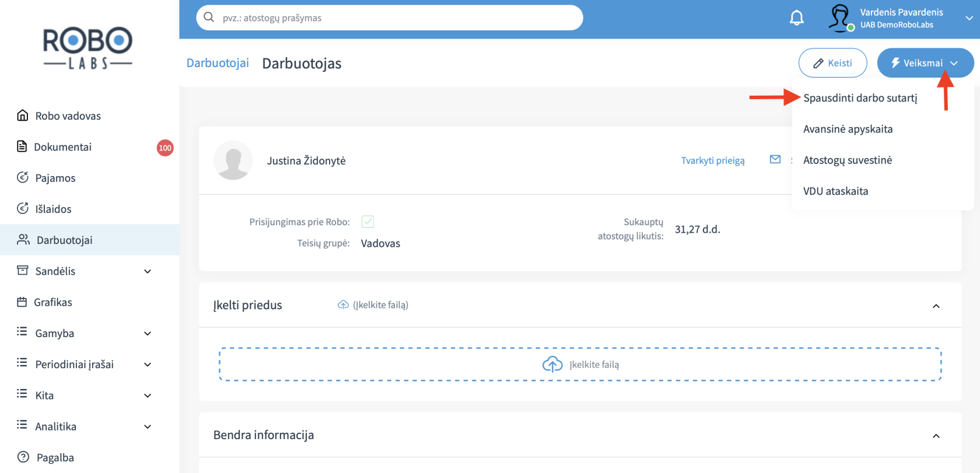The width and height of the screenshot is (980, 473).
Task: Click the Darbuotojai breadcrumb link
Action: pos(218,63)
